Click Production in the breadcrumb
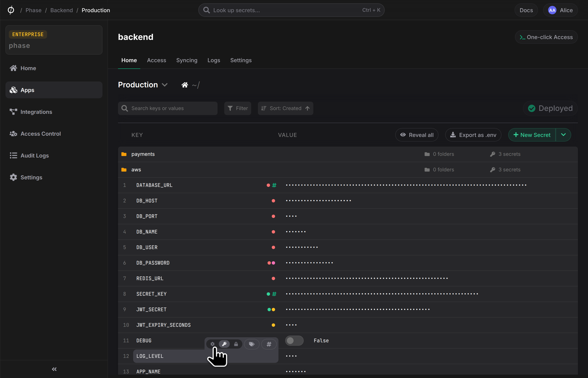Viewport: 588px width, 378px height. tap(96, 10)
